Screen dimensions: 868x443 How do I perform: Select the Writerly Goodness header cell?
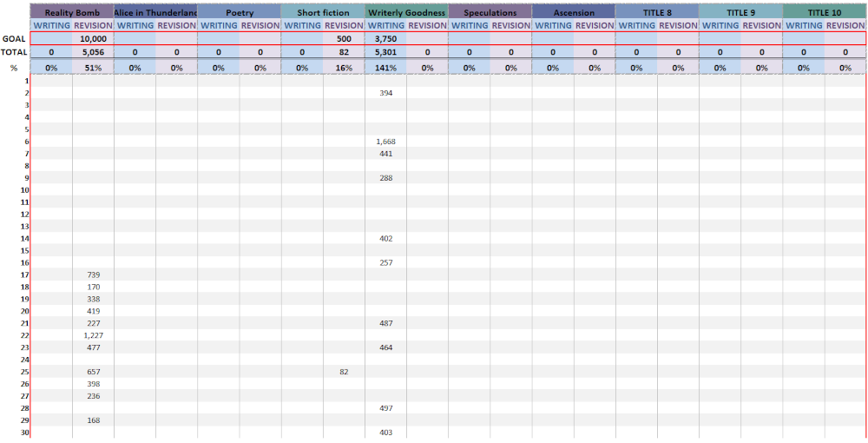(406, 13)
